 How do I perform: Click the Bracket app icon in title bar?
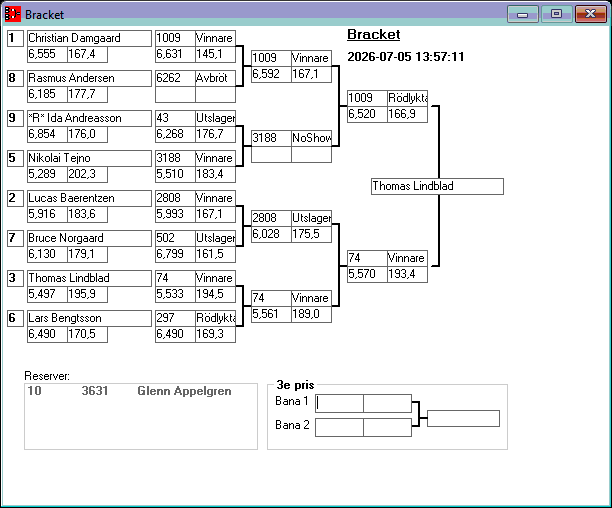(x=12, y=14)
